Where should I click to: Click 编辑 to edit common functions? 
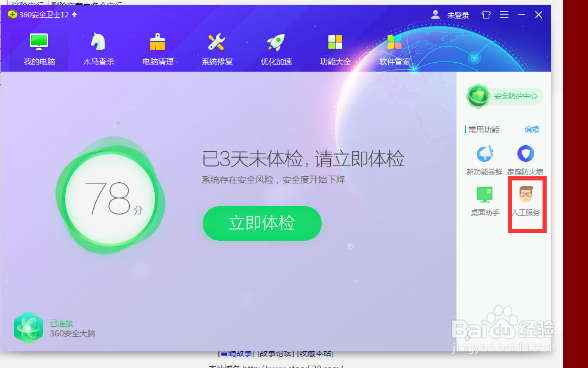pos(532,130)
